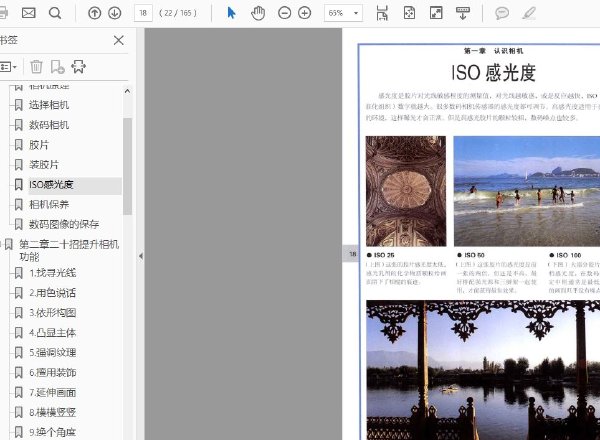
Task: Click the email envelope icon
Action: point(29,13)
